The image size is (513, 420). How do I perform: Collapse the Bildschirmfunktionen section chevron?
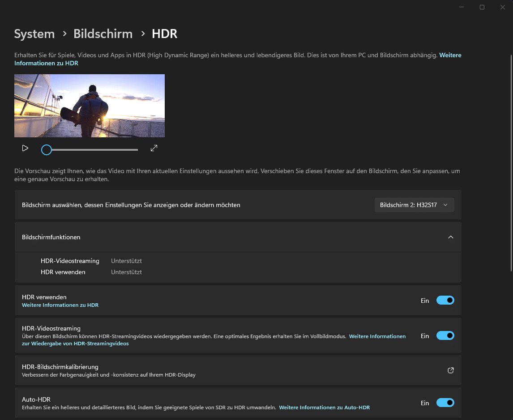click(x=451, y=237)
